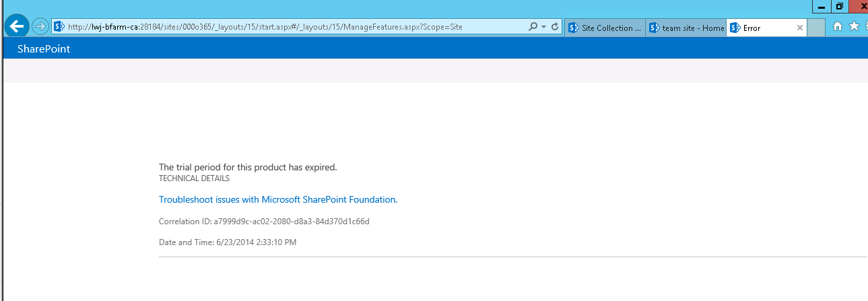
Task: Click the URL in the address bar
Action: pos(265,27)
